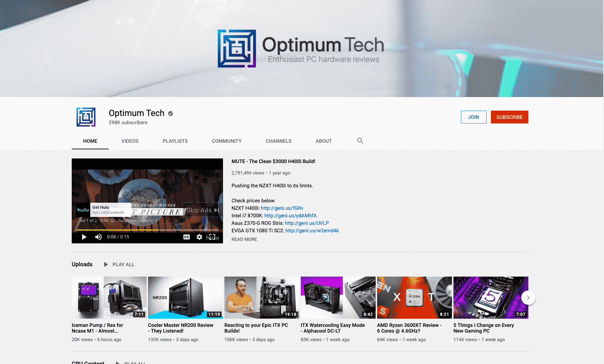Open the Cooler Master NR200 Review thumbnail
604x364 pixels.
pos(186,298)
